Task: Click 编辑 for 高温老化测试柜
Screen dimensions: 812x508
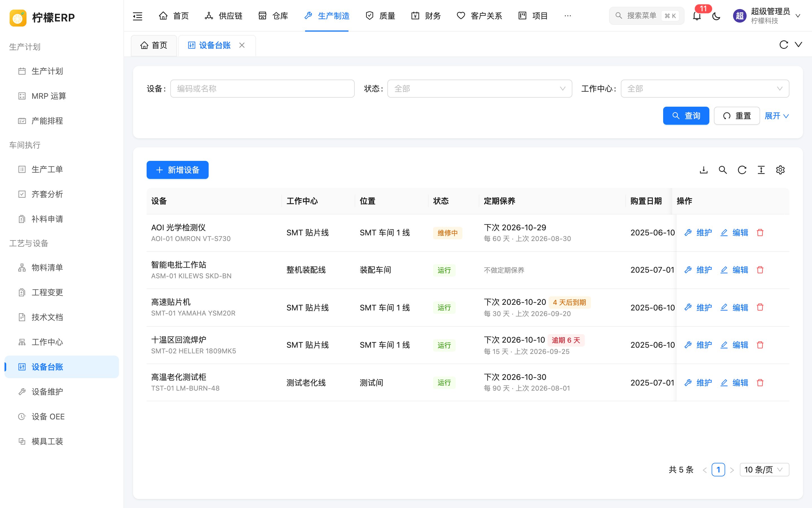Action: 734,383
